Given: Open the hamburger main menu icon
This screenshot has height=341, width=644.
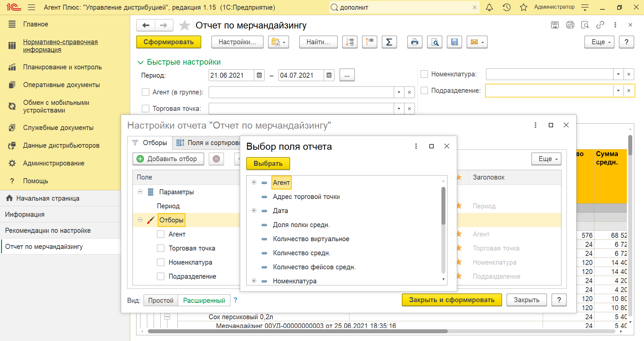Looking at the screenshot, I should coord(32,7).
